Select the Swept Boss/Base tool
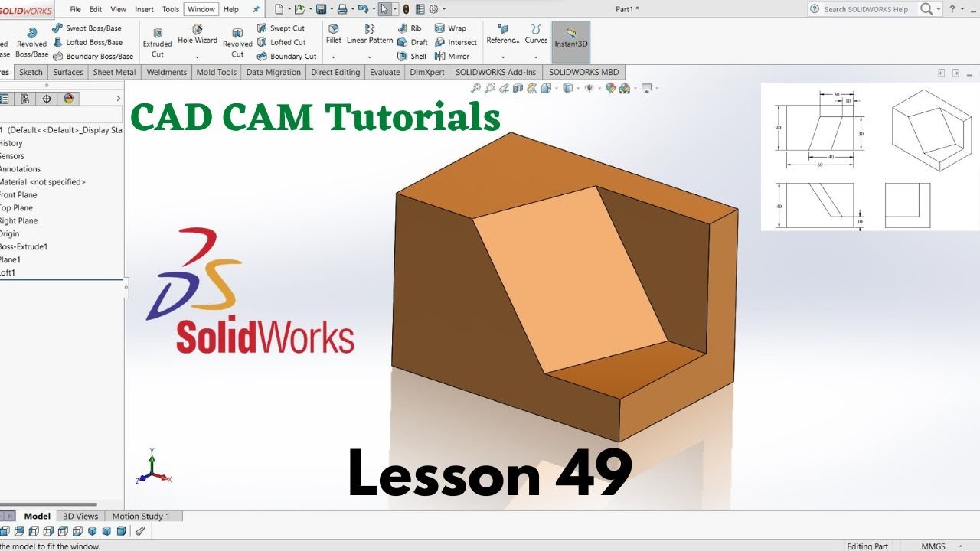The image size is (980, 551). (x=87, y=28)
